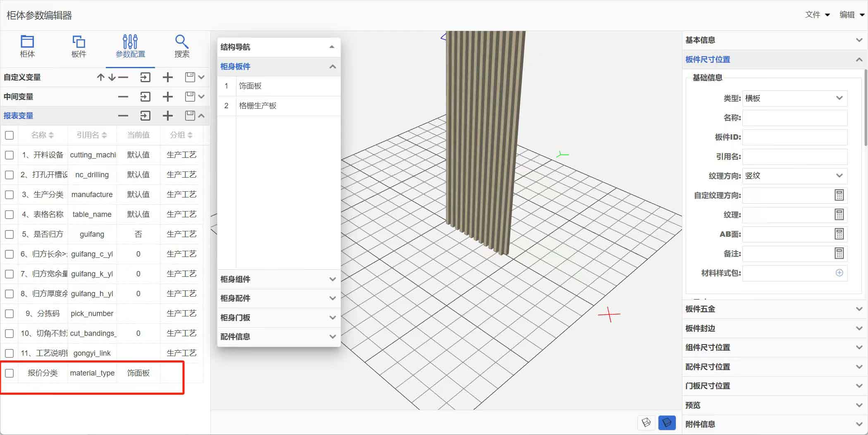Click into the 名称 input field
Viewport: 868px width, 435px height.
click(x=794, y=118)
